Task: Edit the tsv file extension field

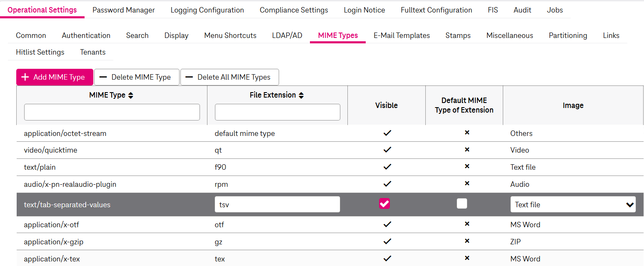Action: [x=277, y=204]
